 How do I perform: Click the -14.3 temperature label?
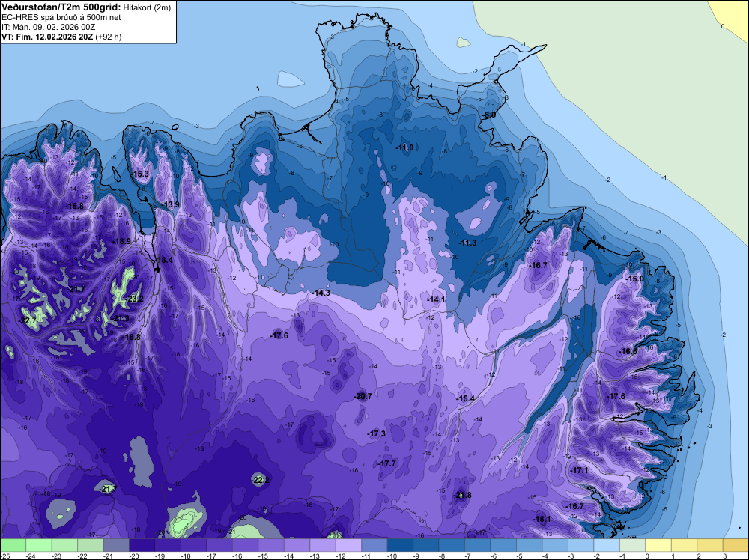pyautogui.click(x=321, y=293)
